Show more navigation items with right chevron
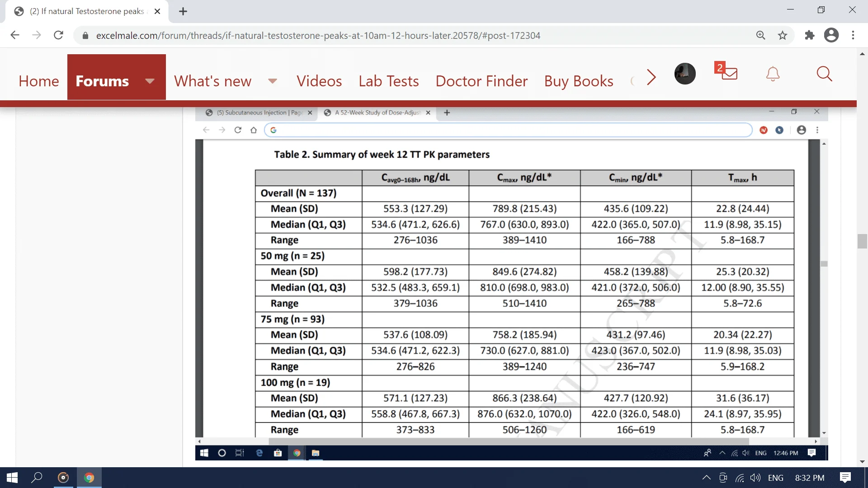 tap(651, 77)
